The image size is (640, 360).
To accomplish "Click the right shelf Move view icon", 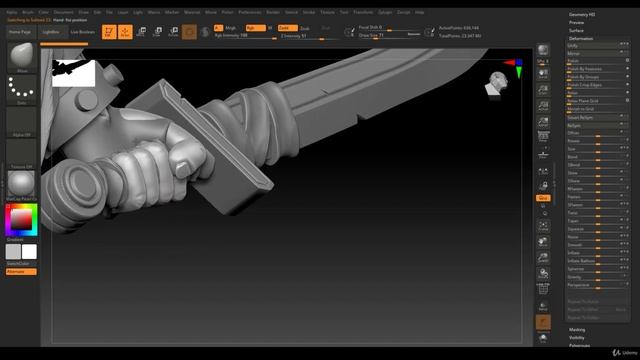I will point(543,242).
